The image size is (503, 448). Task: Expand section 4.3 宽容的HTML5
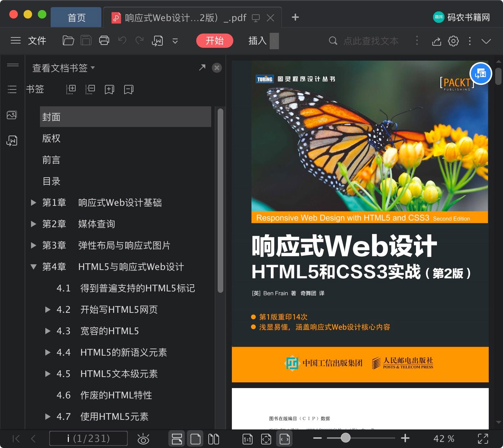[48, 331]
